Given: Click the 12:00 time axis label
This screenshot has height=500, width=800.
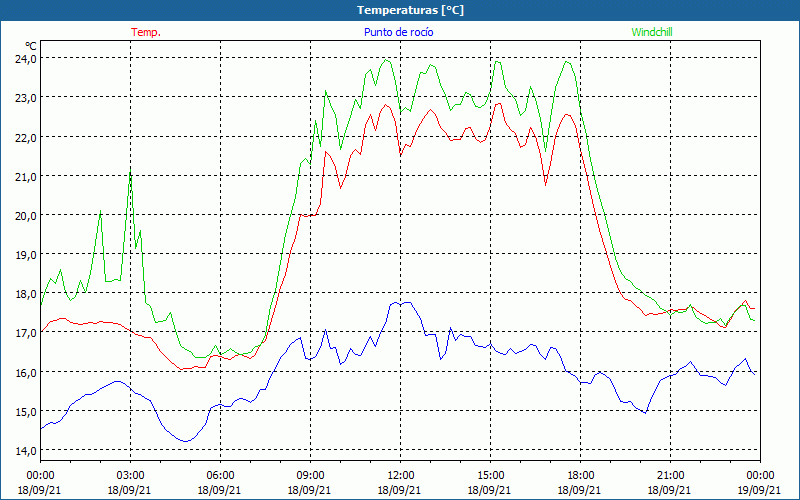Looking at the screenshot, I should (x=400, y=476).
